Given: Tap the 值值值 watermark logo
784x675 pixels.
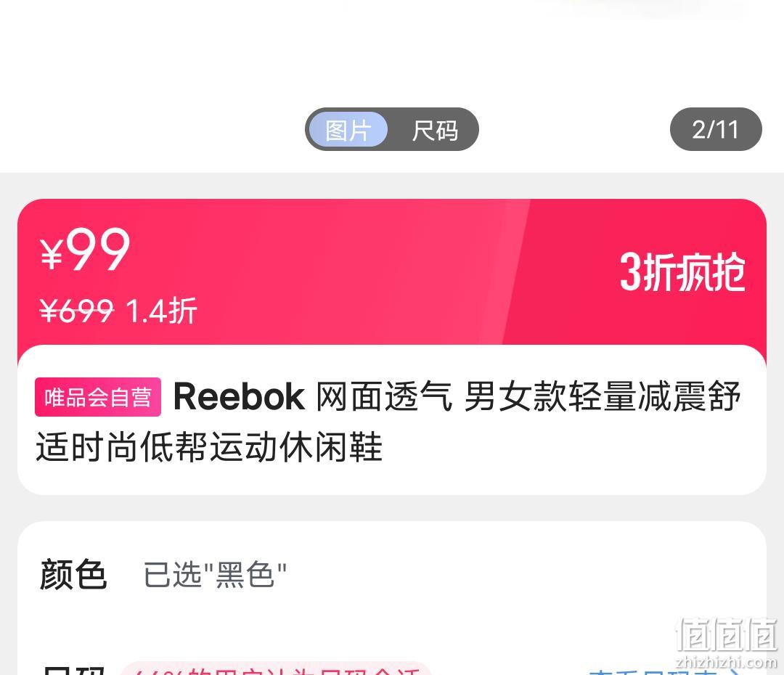Looking at the screenshot, I should [727, 634].
